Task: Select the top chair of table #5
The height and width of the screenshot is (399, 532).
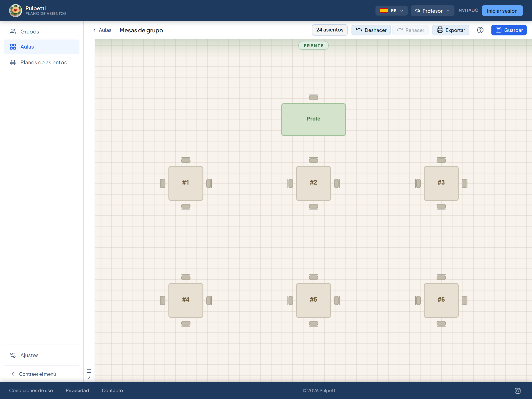Action: click(313, 277)
